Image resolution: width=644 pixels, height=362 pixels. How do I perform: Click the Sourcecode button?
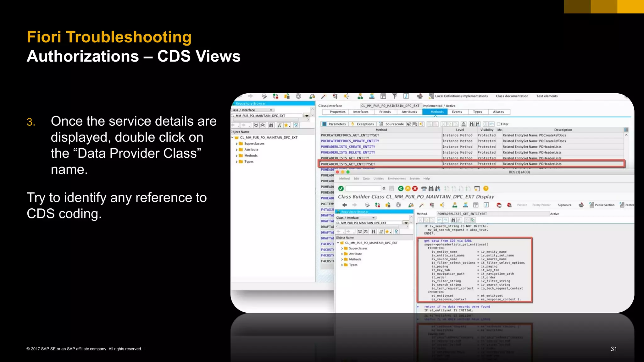point(391,124)
